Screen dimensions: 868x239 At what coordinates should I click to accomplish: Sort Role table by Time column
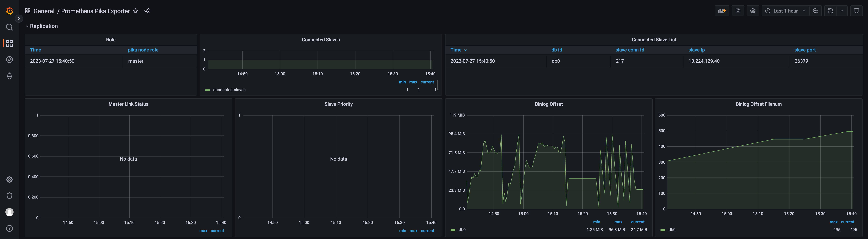pos(35,50)
